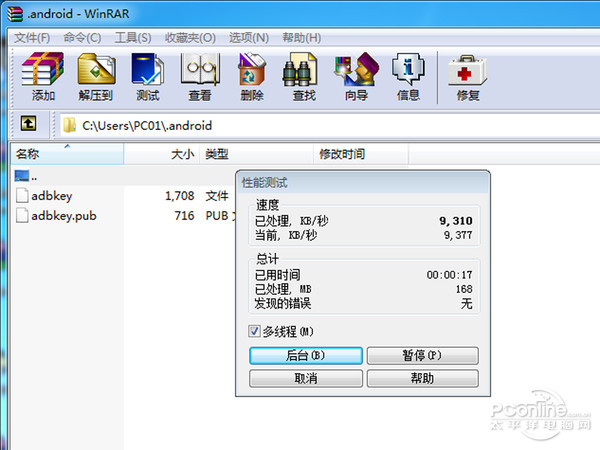Click the 性能测试 dialog title bar
Viewport: 600px width, 450px height.
coord(363,183)
